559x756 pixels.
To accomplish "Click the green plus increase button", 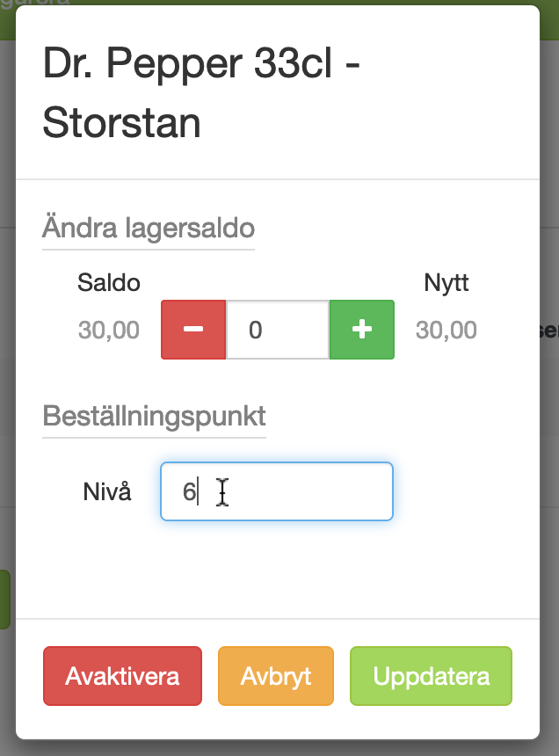I will (x=362, y=330).
